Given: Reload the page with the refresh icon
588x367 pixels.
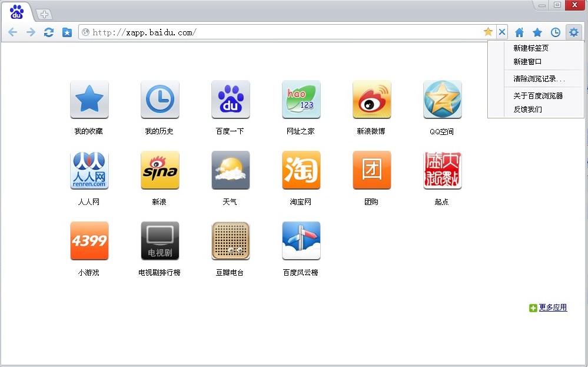Looking at the screenshot, I should tap(49, 32).
